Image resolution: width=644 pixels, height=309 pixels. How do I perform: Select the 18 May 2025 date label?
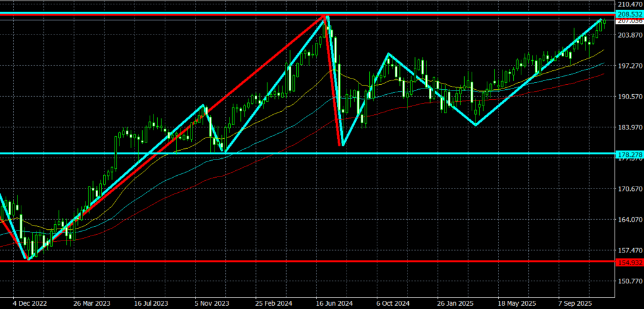[x=516, y=301]
